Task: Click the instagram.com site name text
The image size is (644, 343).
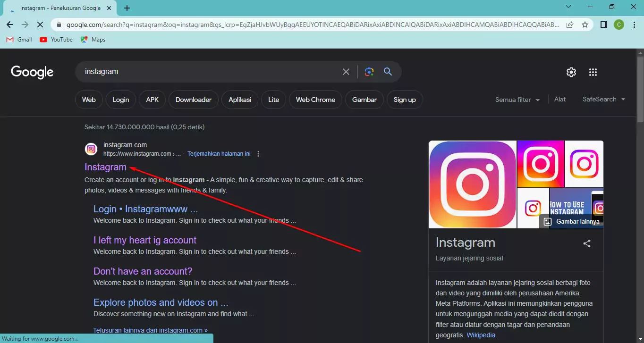Action: point(125,145)
